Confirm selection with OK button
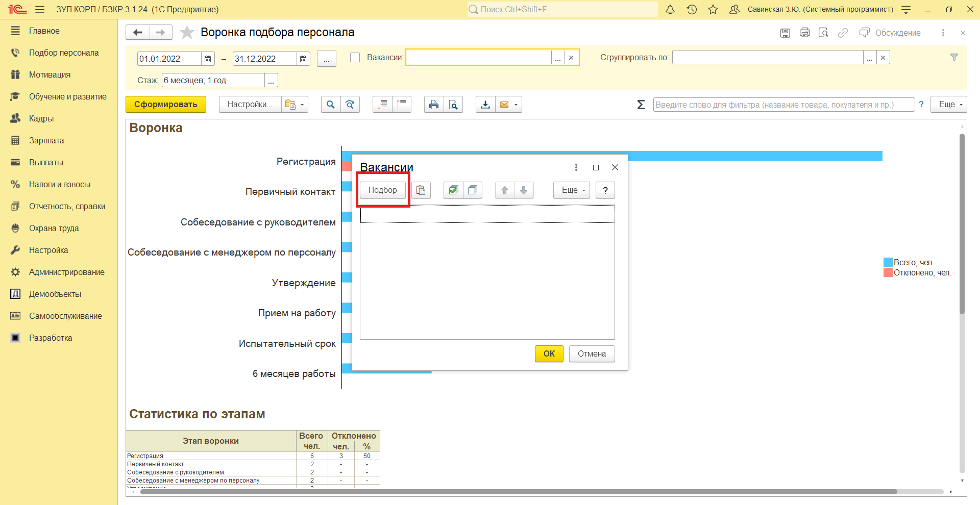980x505 pixels. point(549,353)
